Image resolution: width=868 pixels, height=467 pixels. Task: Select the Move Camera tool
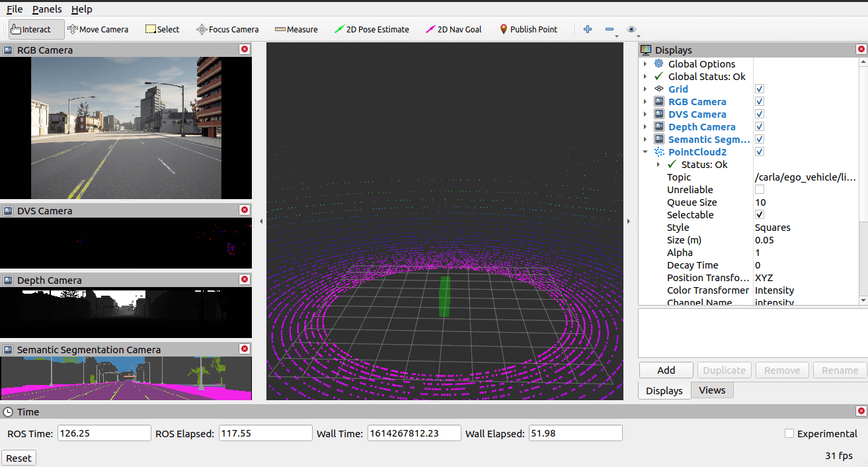point(98,29)
